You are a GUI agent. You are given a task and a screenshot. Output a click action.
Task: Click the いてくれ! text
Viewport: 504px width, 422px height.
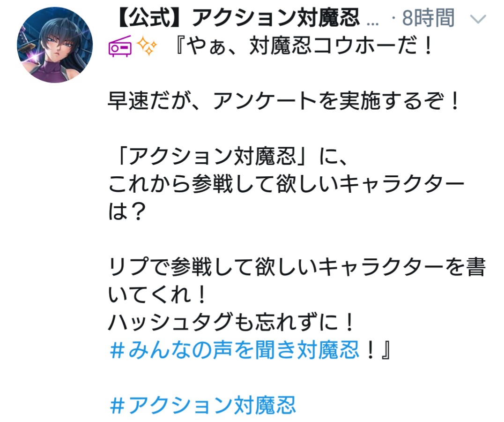[157, 294]
